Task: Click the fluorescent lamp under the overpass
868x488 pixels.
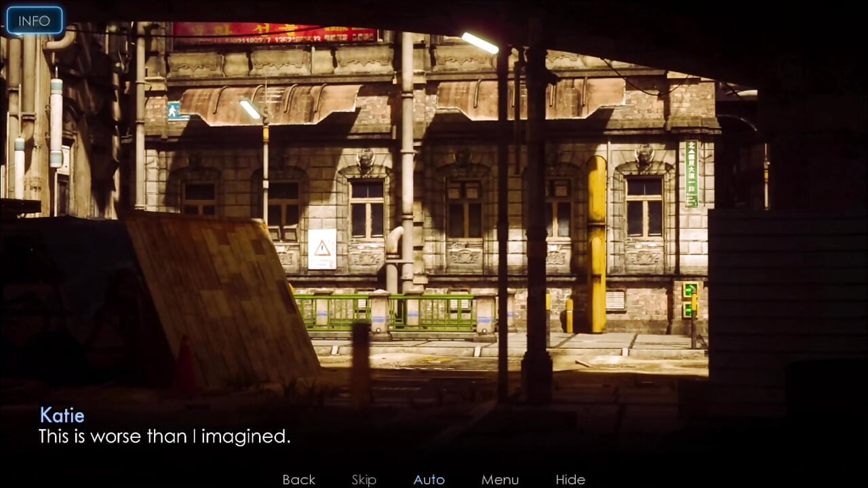Action: click(x=480, y=43)
